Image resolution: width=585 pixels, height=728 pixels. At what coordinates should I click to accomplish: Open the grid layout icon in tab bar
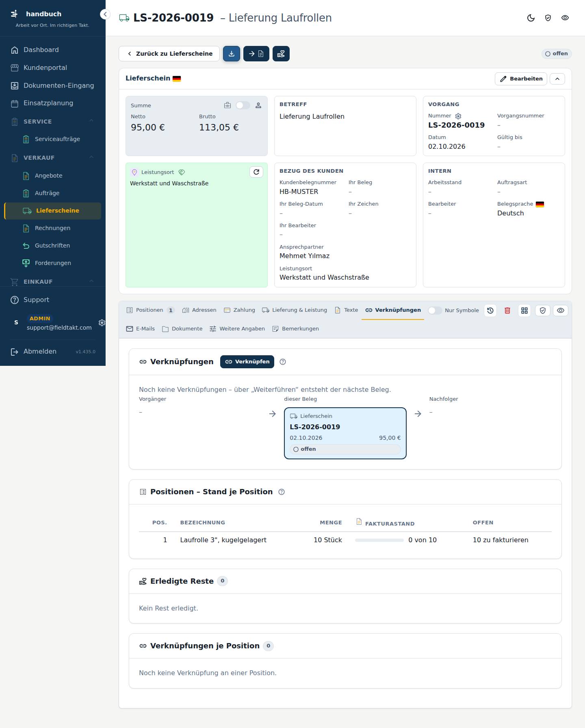click(524, 311)
